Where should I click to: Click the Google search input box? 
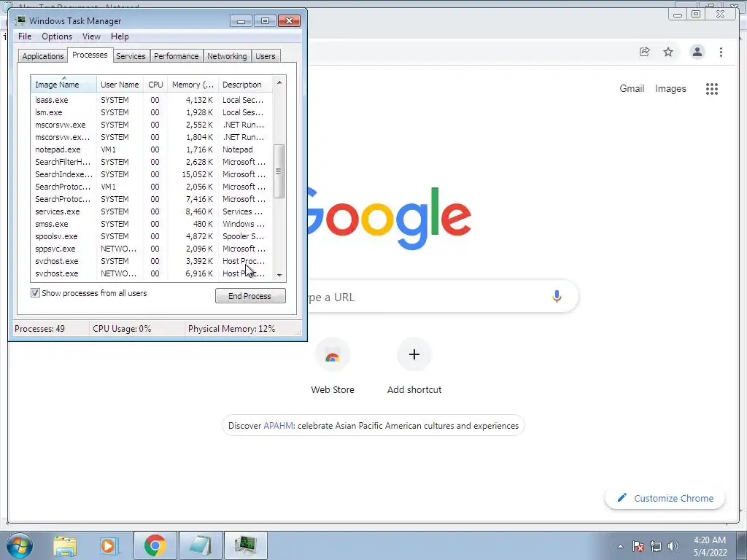[429, 296]
